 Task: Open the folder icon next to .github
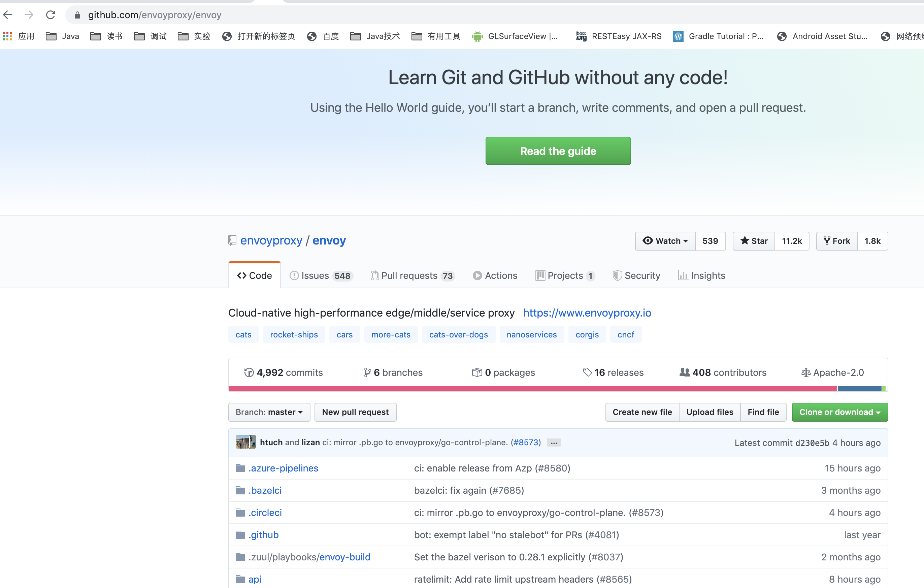click(x=240, y=534)
